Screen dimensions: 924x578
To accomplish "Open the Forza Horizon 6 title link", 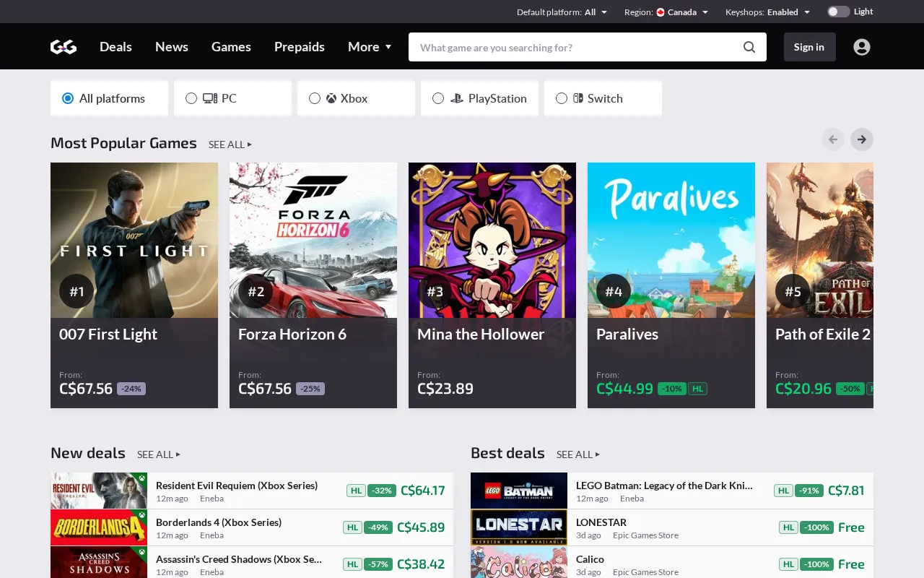I will click(x=292, y=335).
